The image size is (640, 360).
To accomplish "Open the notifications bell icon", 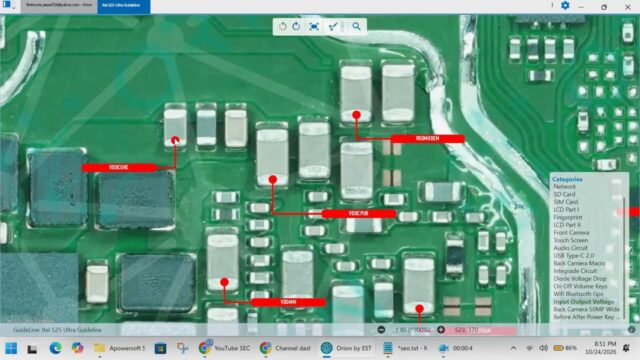I will [626, 348].
